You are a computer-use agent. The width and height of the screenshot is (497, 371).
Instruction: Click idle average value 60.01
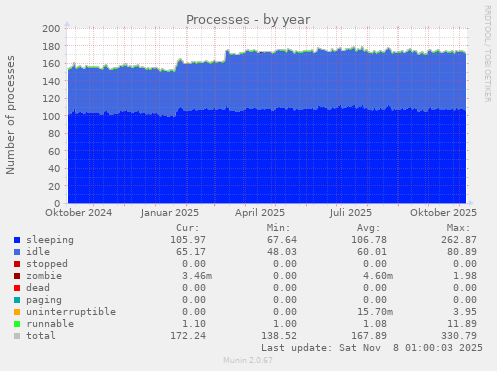point(372,252)
